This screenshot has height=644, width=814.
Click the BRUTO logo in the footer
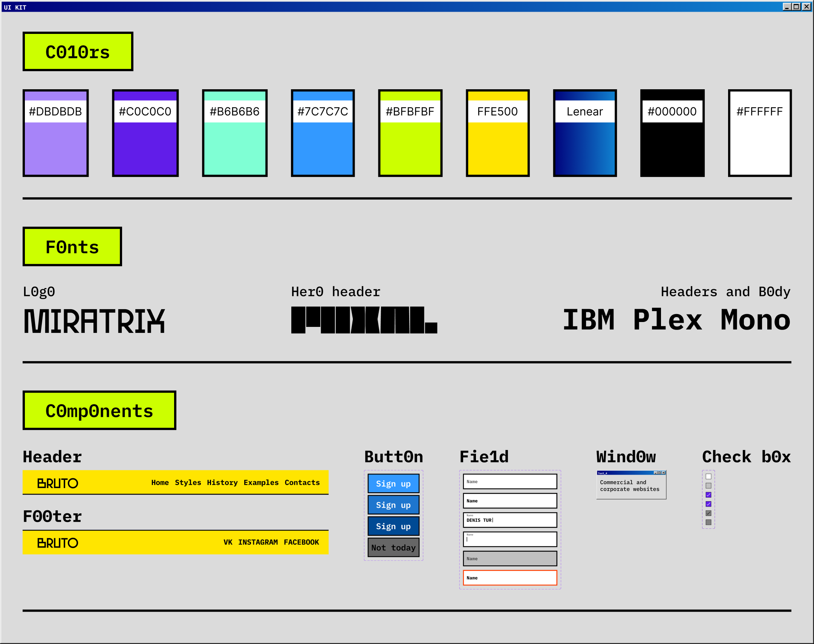tap(58, 543)
